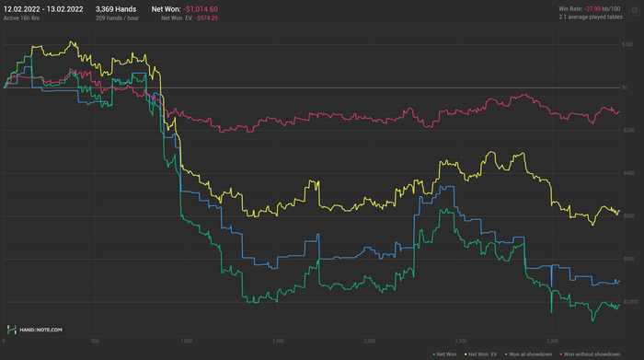Click the Net Won EV -$574.25 value
This screenshot has height=360, width=644.
point(206,18)
